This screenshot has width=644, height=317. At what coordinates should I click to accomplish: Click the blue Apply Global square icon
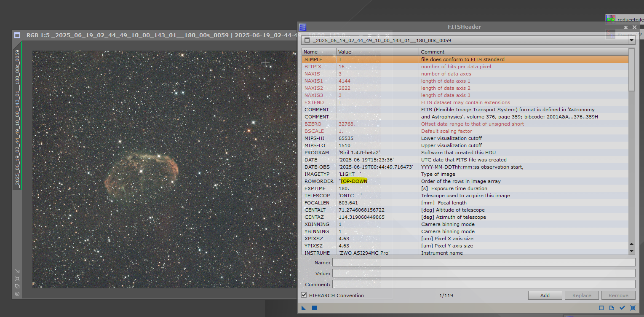pos(314,308)
